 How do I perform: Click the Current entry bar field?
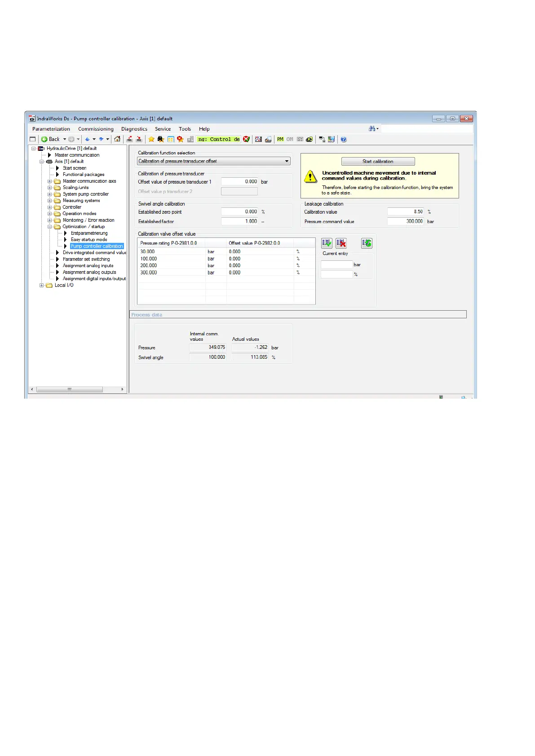pos(336,264)
